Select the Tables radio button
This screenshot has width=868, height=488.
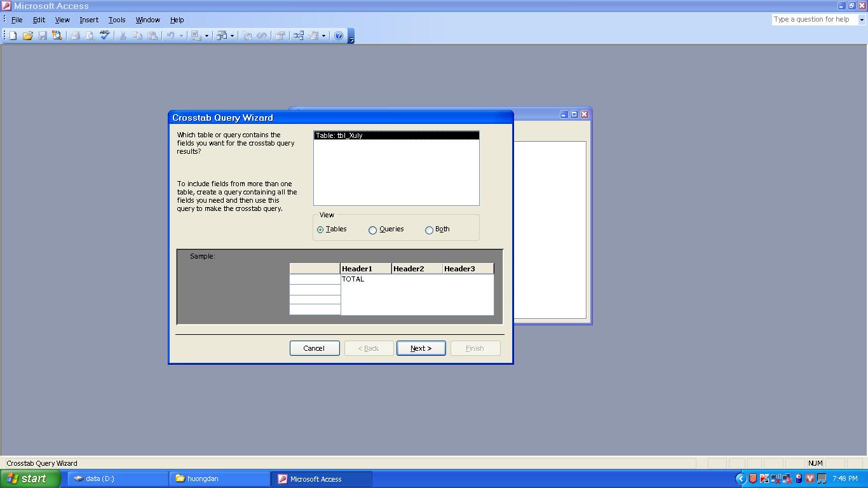click(x=320, y=229)
